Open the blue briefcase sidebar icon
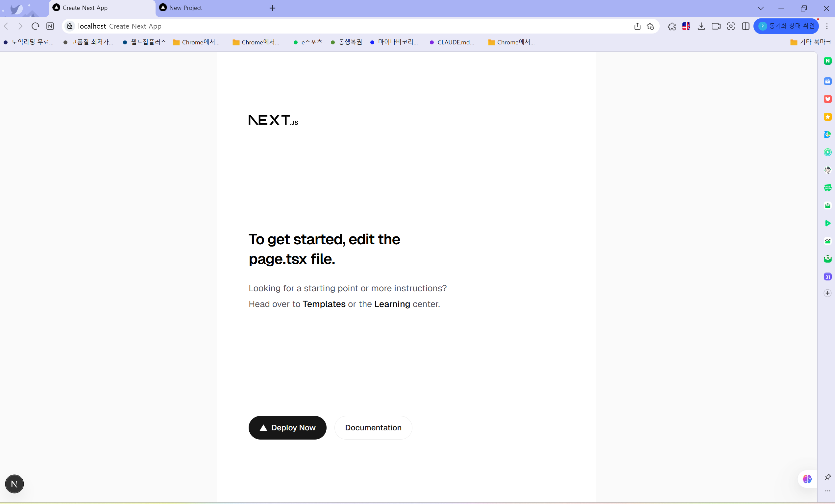This screenshot has width=835, height=504. coord(827,81)
